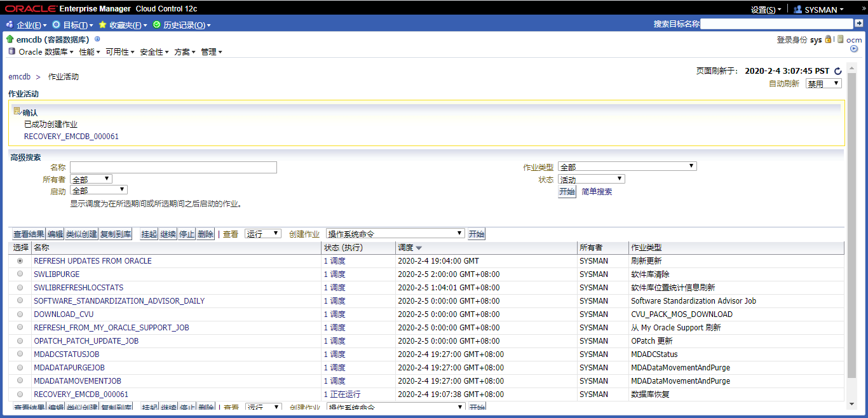Click the sort arrow in 调度 column
The height and width of the screenshot is (418, 868).
[419, 248]
